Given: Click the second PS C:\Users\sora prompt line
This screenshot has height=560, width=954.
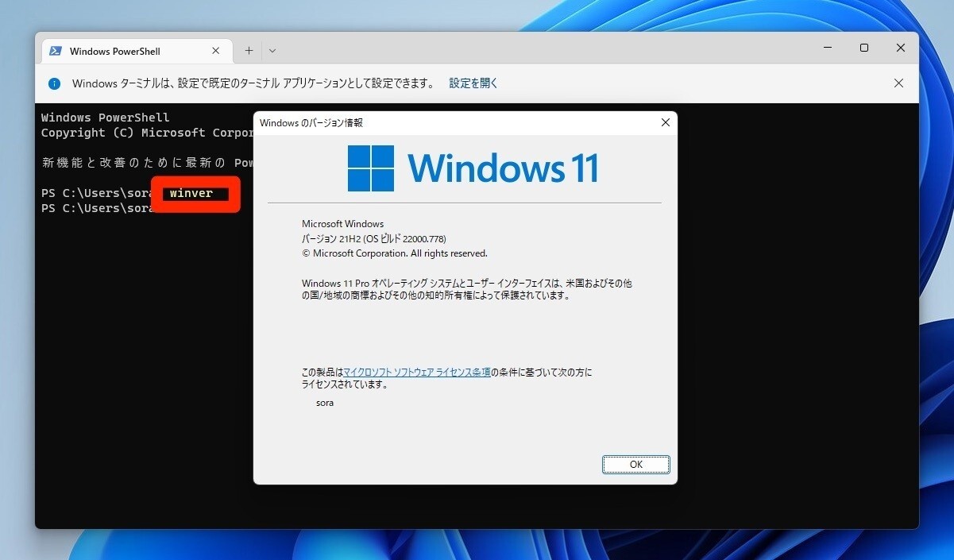Looking at the screenshot, I should [x=98, y=208].
